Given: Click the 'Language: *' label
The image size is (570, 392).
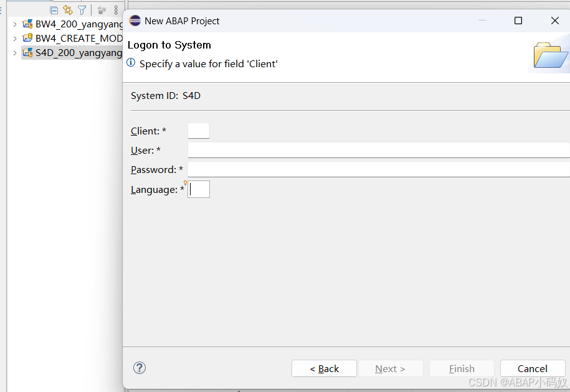Looking at the screenshot, I should (x=158, y=189).
